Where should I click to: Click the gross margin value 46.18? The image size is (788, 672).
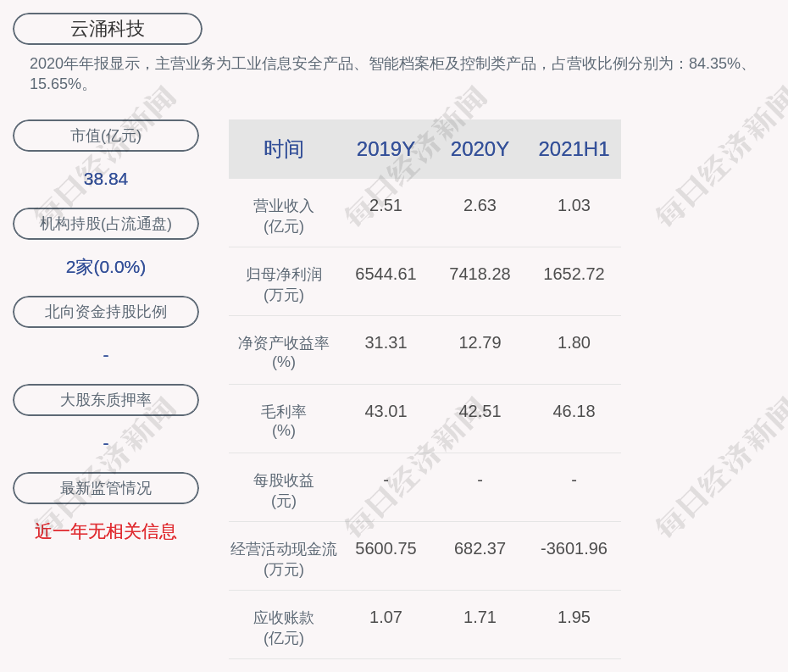pos(574,412)
